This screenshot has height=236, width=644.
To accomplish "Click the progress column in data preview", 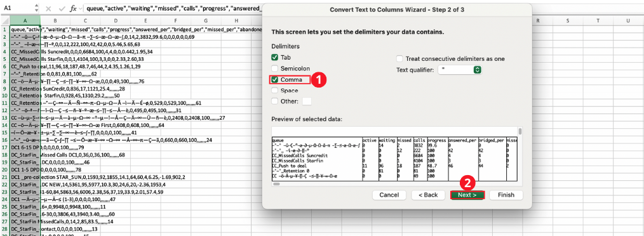I will click(x=437, y=158).
